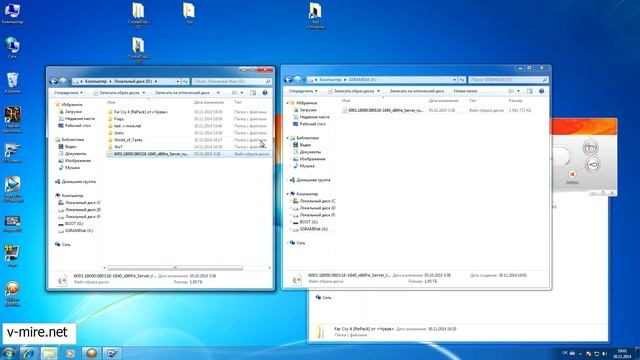Select Корзина recycle bin on desktop
Viewport: 640px width, 360px height.
tap(12, 82)
